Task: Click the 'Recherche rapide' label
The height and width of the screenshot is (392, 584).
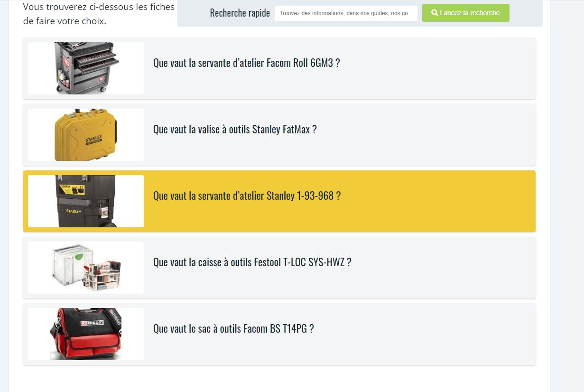Action: point(240,13)
